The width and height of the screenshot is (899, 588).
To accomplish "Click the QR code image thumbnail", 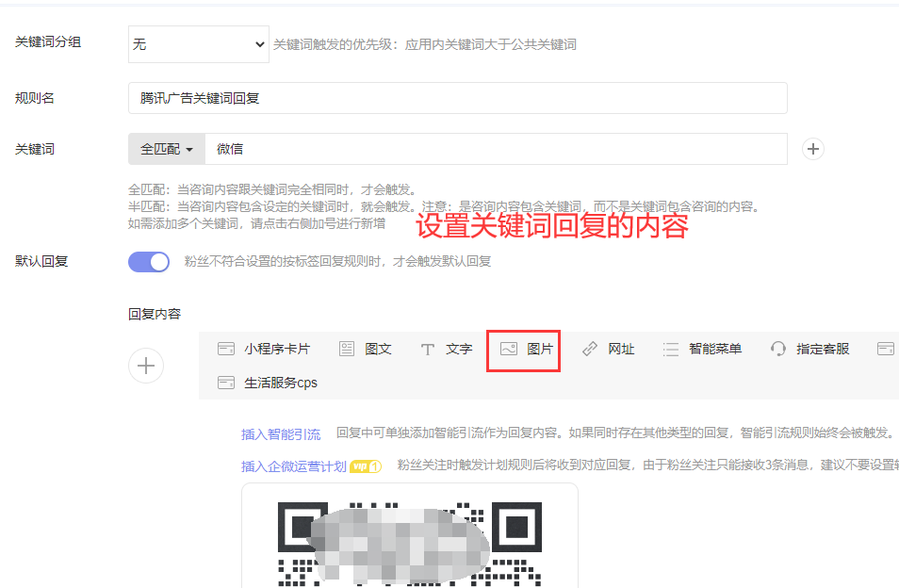I will tap(409, 544).
